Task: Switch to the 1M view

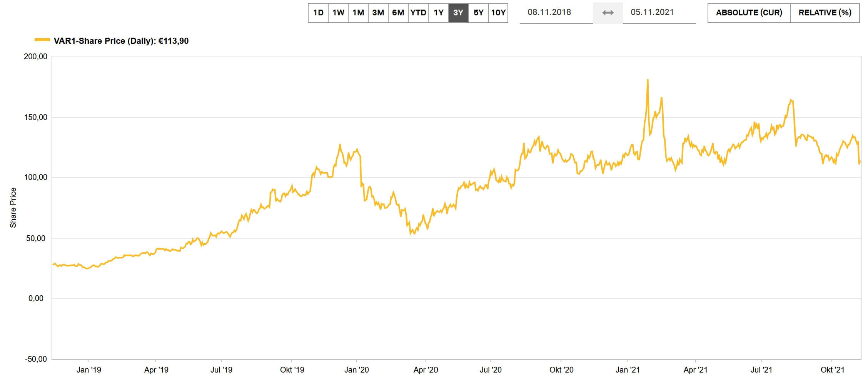Action: point(358,12)
